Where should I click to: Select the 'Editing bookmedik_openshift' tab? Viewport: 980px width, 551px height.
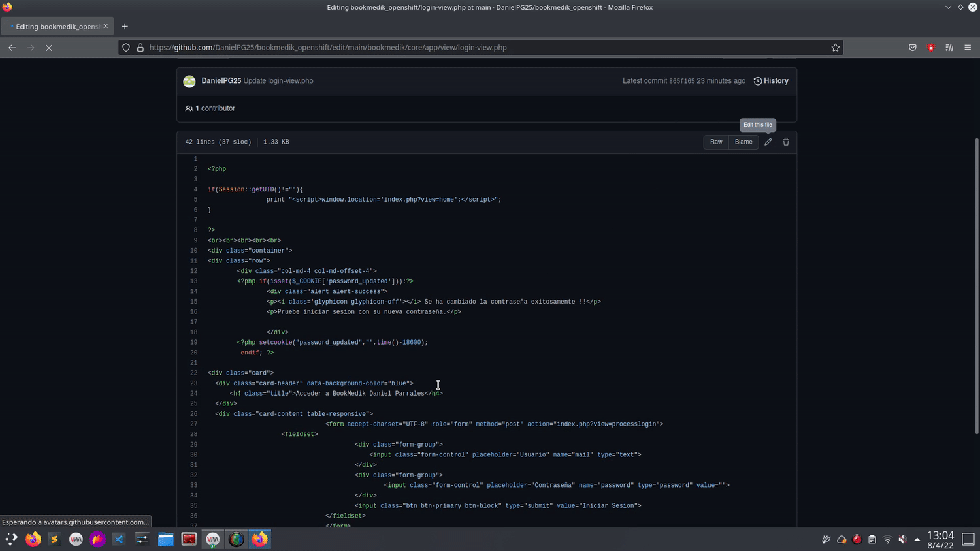tap(57, 27)
